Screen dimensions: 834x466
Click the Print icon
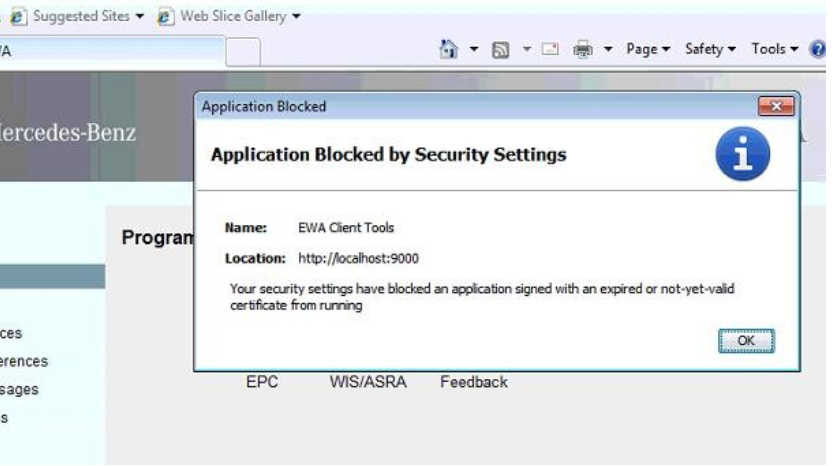tap(583, 50)
